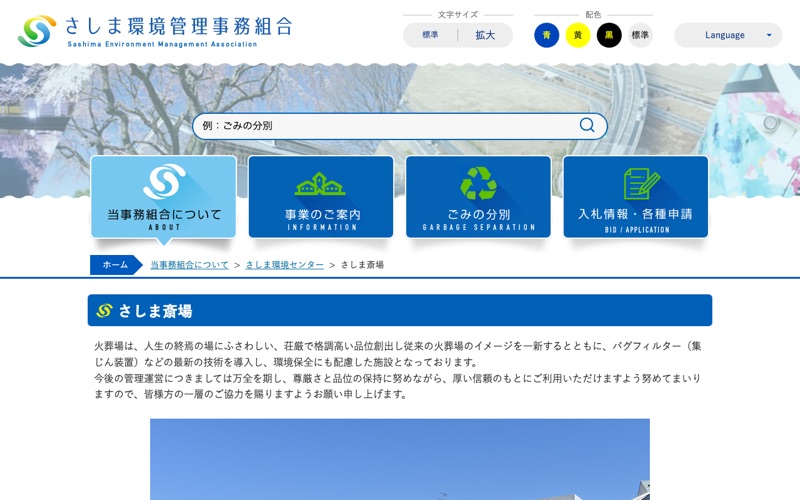The width and height of the screenshot is (800, 500).
Task: Follow the さしま環境センター breadcrumb link
Action: 285,265
